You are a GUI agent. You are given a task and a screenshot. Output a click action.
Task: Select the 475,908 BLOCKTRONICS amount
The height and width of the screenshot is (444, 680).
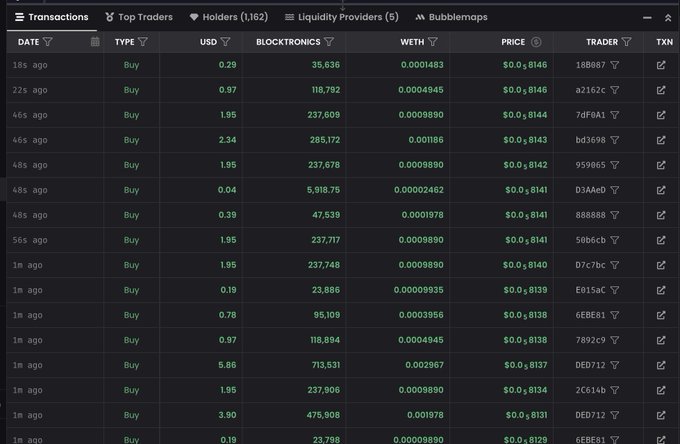tap(324, 415)
